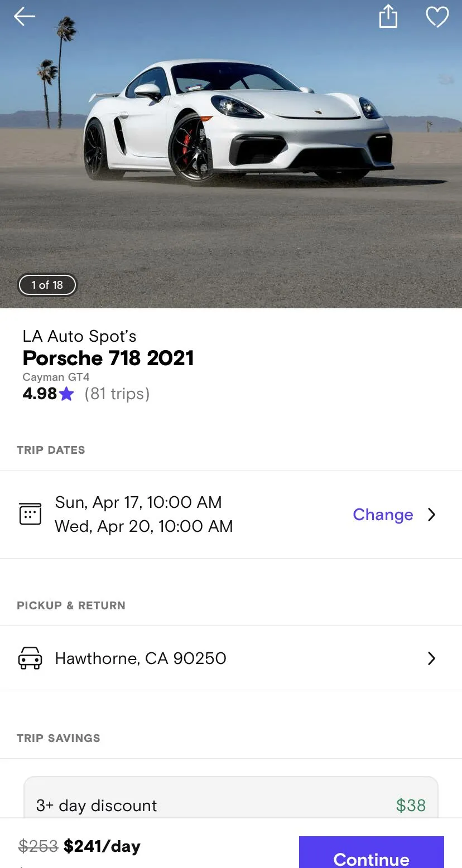
Task: Tap the car icon next to Hawthorne
Action: pos(30,658)
